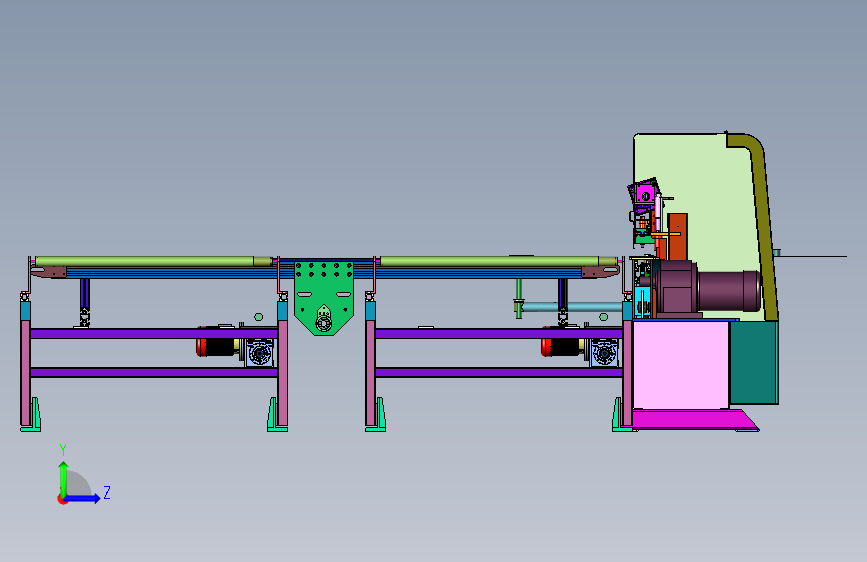Select the large dark purple spindle motor cylinder
The height and width of the screenshot is (562, 867).
[x=729, y=290]
